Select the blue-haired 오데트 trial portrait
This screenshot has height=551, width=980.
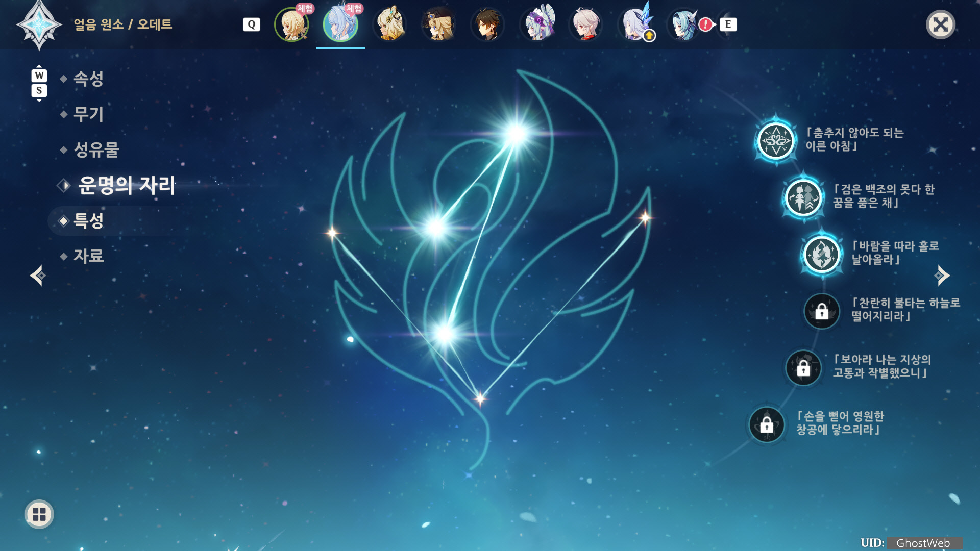click(x=340, y=24)
